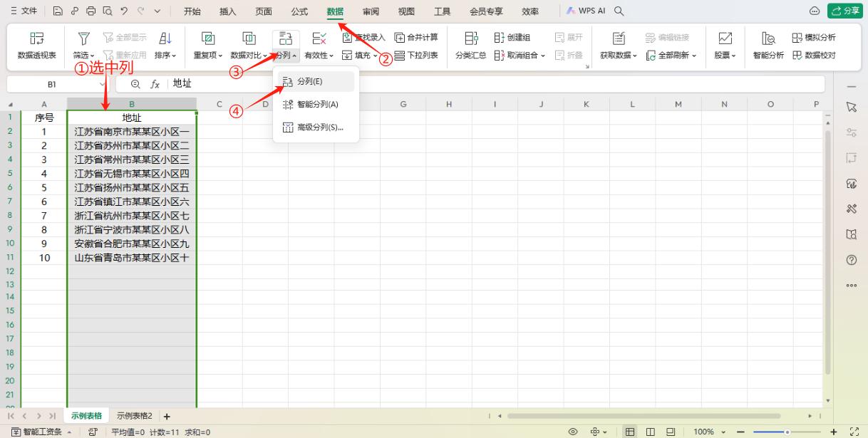Switch to sheet tab 示例表格2
868x438 pixels.
point(135,416)
